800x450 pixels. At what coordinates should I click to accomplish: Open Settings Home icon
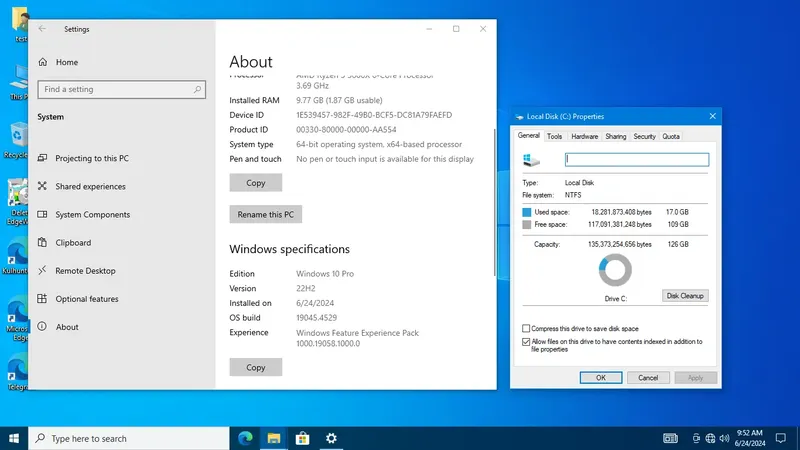pyautogui.click(x=43, y=62)
